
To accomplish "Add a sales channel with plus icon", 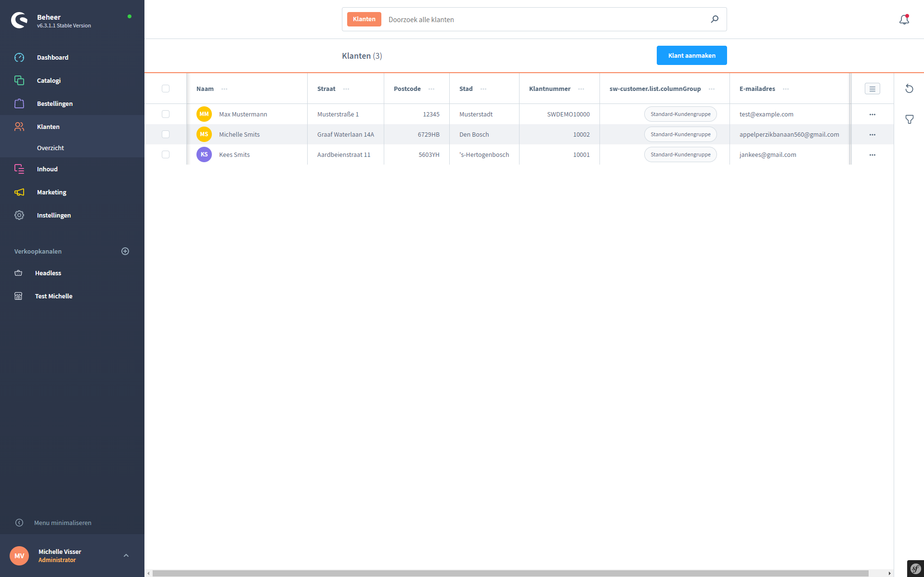I will (x=125, y=251).
